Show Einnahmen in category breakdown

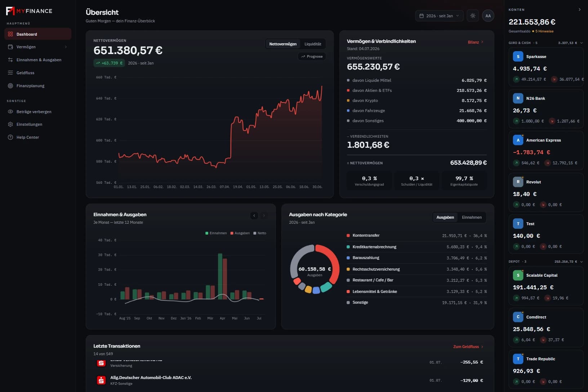pos(472,217)
